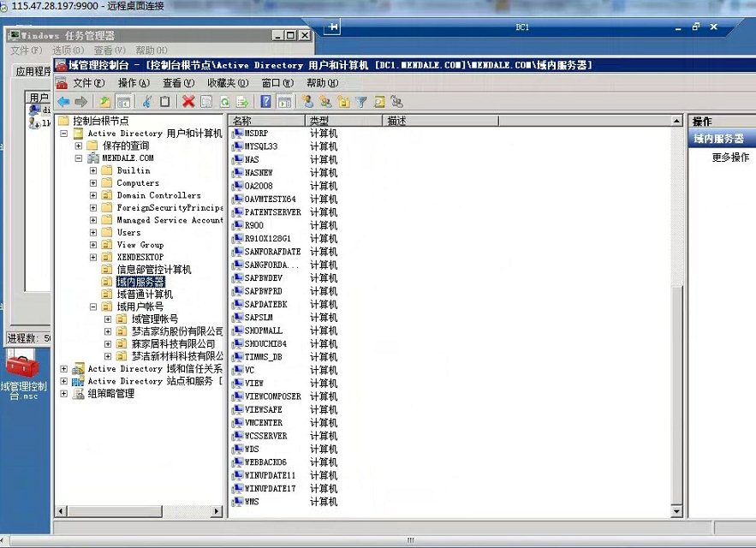
Task: Toggle the show/hide console tree icon
Action: 123,102
